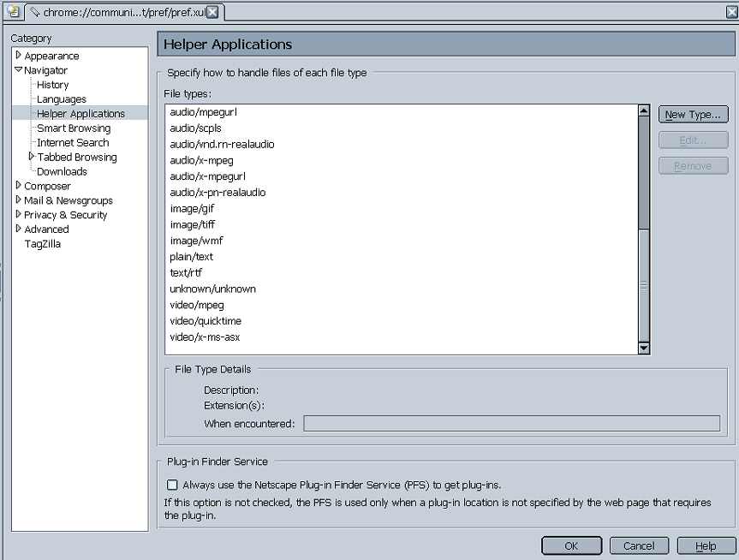Collapse the Navigator category
Screen dimensions: 739x560
pyautogui.click(x=18, y=70)
